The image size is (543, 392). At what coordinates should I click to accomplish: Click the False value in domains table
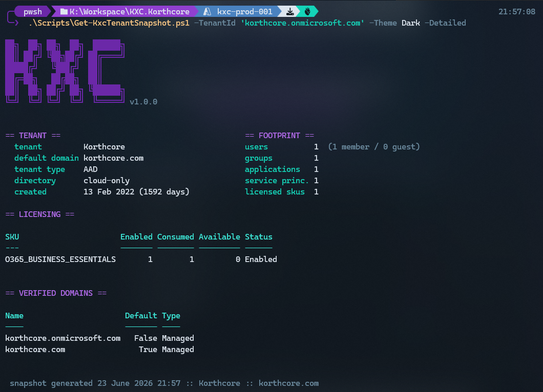(146, 338)
